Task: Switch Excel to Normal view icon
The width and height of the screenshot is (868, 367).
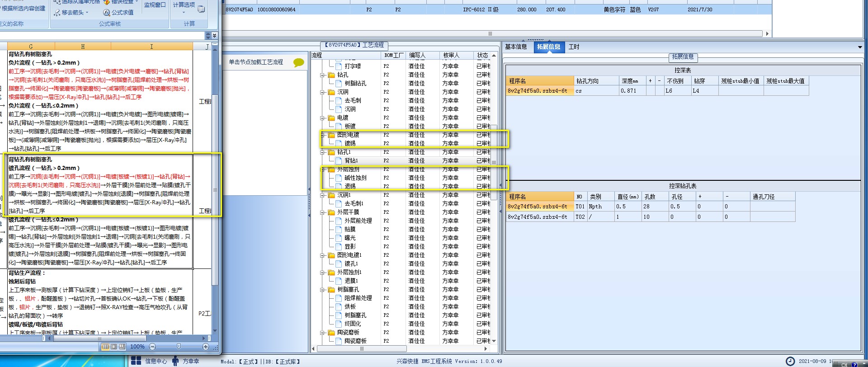Action: pyautogui.click(x=105, y=347)
